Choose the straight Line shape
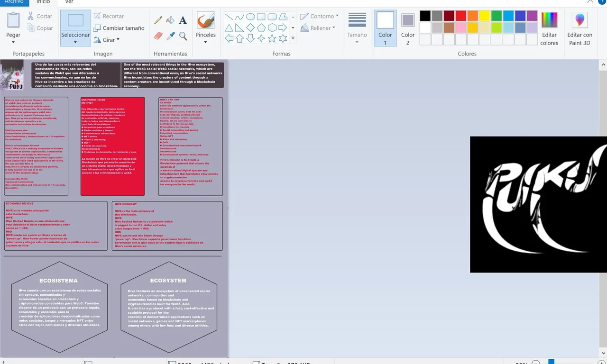 (229, 17)
